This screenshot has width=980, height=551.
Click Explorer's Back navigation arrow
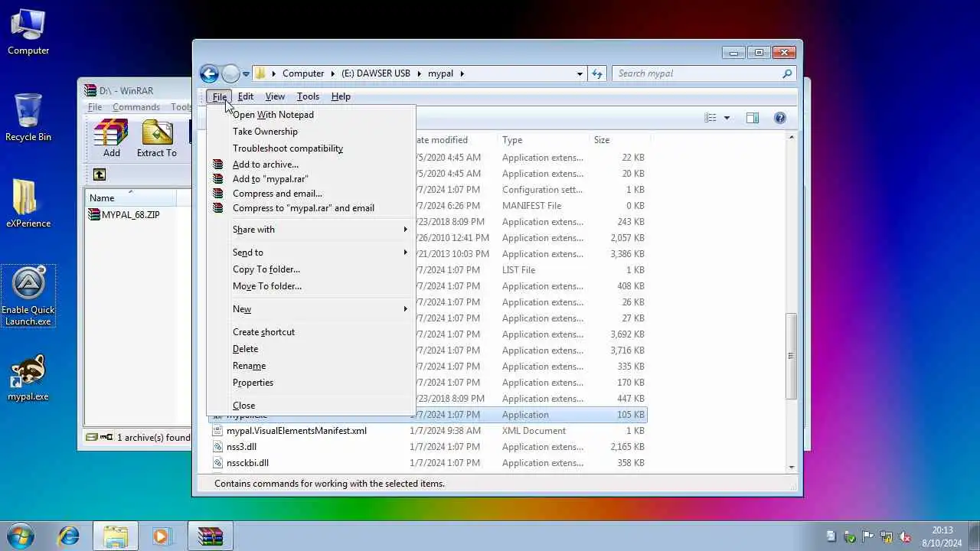point(209,73)
